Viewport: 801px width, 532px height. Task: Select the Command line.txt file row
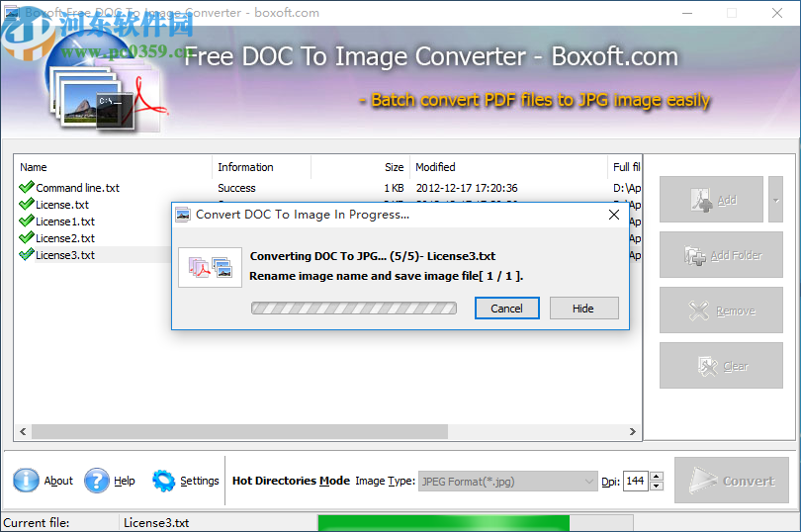tap(327, 188)
